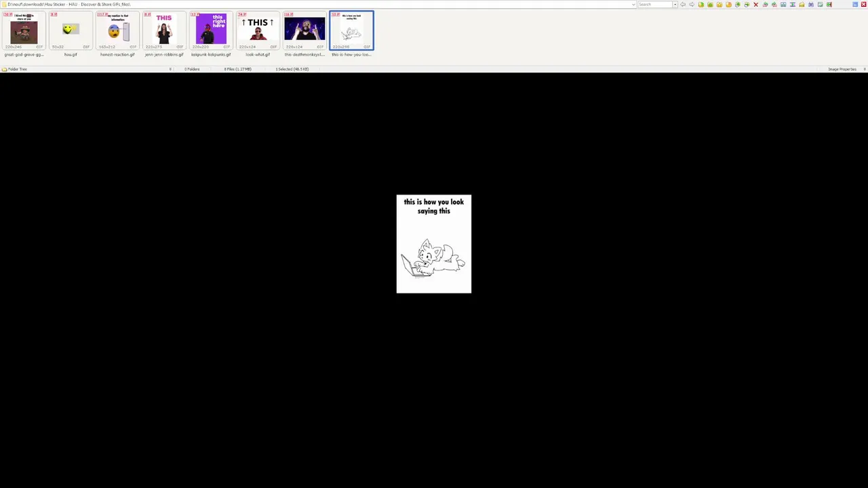Click the 'hau.gif' file name
The height and width of the screenshot is (488, 868).
(x=71, y=55)
